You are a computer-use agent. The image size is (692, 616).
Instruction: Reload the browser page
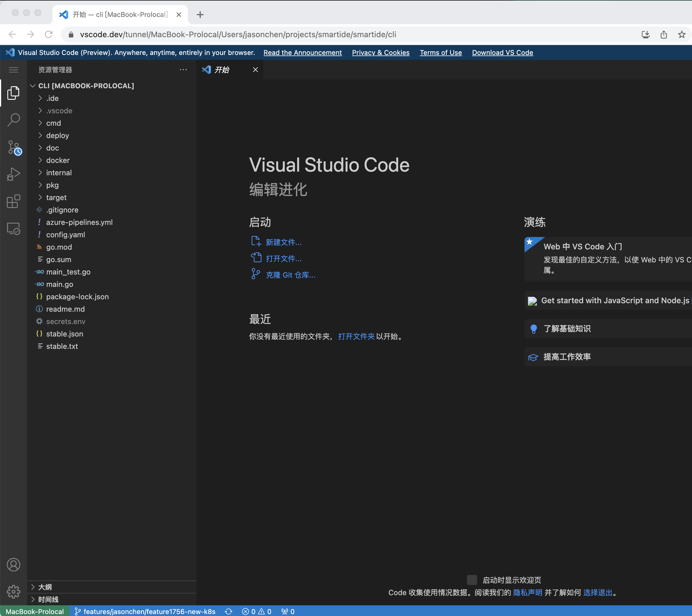click(49, 35)
